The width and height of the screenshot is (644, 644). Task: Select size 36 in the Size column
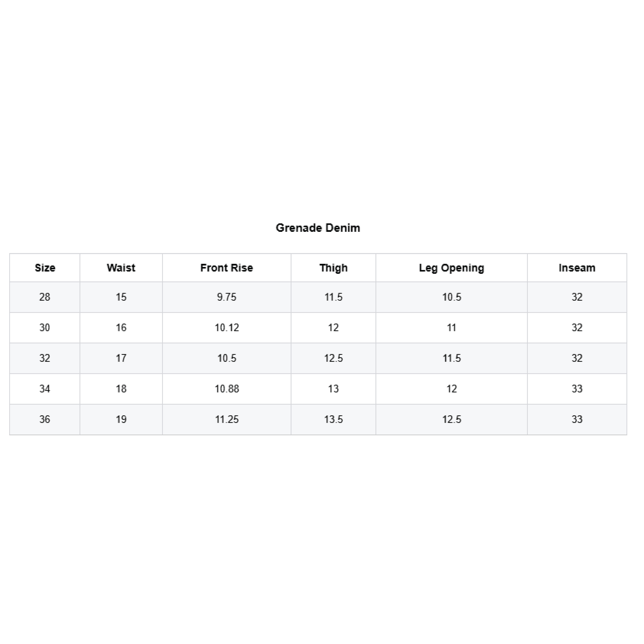[x=45, y=419]
